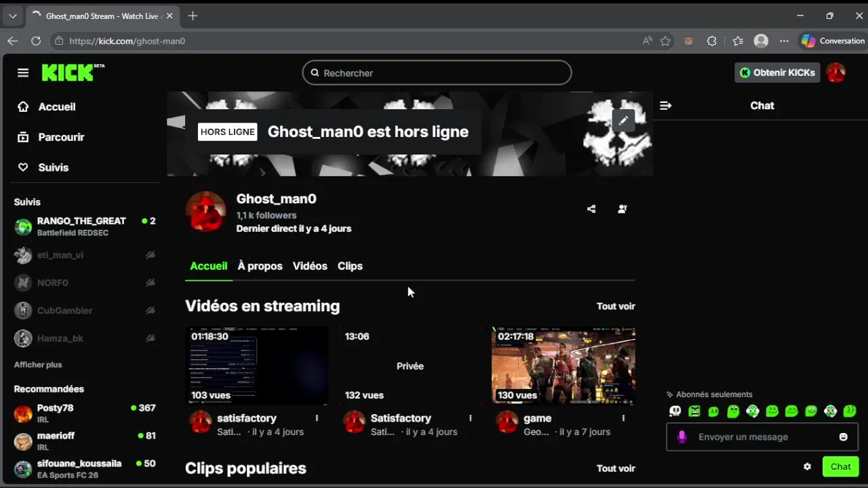Open Posty78 recommended channel

tap(85, 413)
